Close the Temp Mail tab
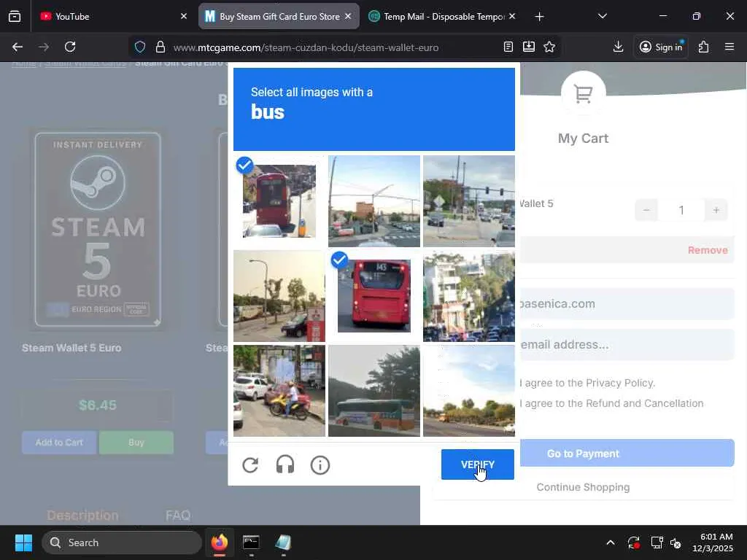Viewport: 747px width, 560px height. pyautogui.click(x=512, y=16)
